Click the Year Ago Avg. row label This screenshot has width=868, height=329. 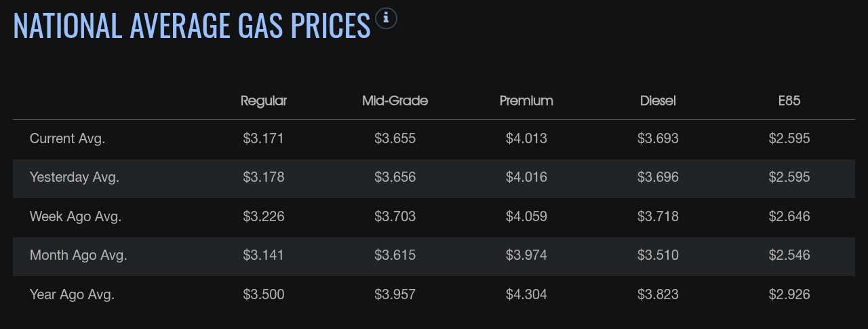tap(72, 295)
